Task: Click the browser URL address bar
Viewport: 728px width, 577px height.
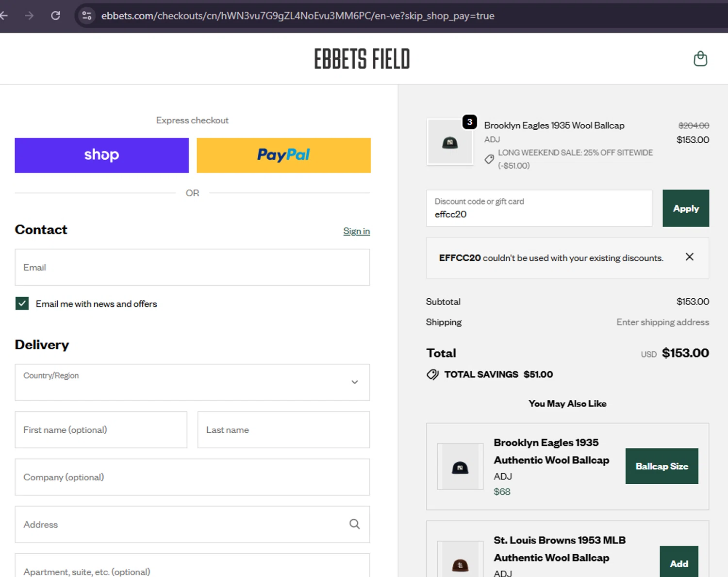Action: click(x=298, y=16)
